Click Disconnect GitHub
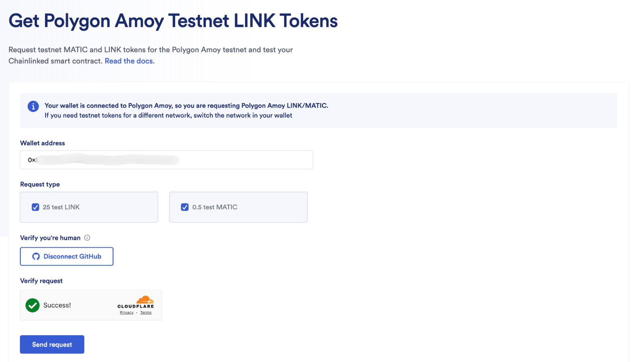This screenshot has width=644, height=362. tap(66, 256)
